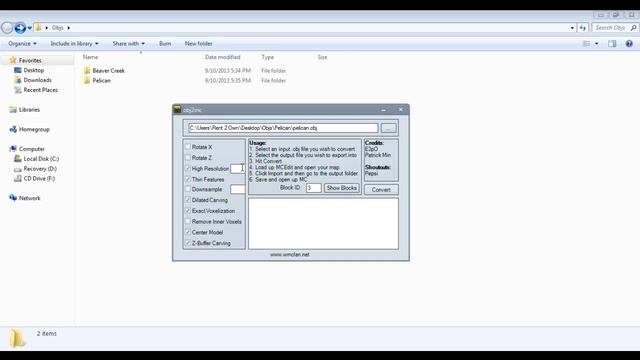Toggle the Z-Buffer Carving checkbox
640x360 pixels.
click(x=188, y=243)
